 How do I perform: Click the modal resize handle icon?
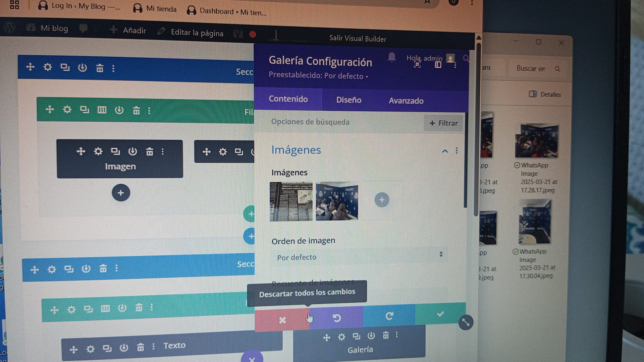point(466,322)
